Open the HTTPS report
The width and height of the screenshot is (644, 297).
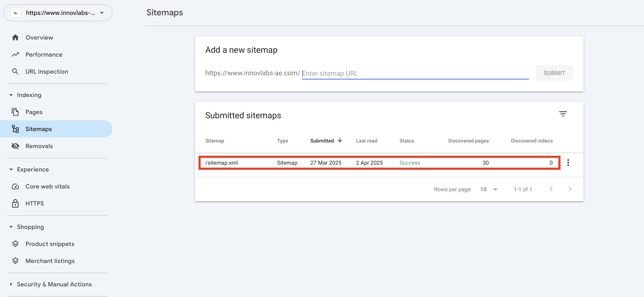pos(34,203)
